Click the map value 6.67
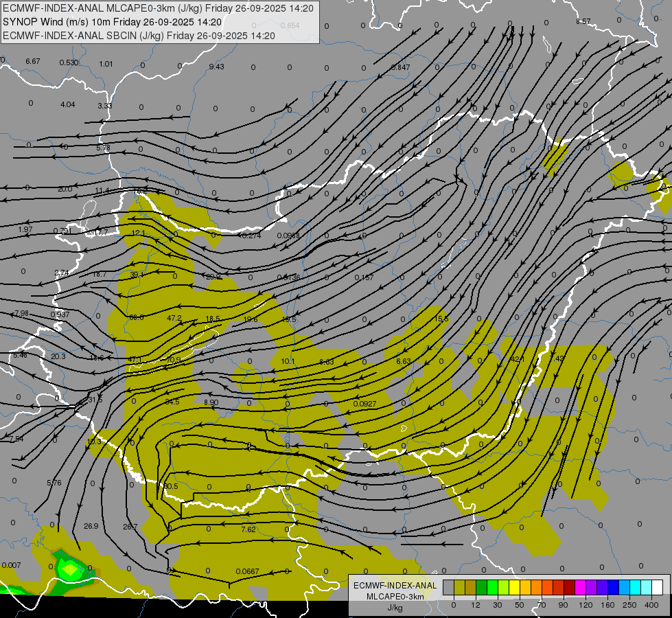This screenshot has width=672, height=618. [32, 61]
